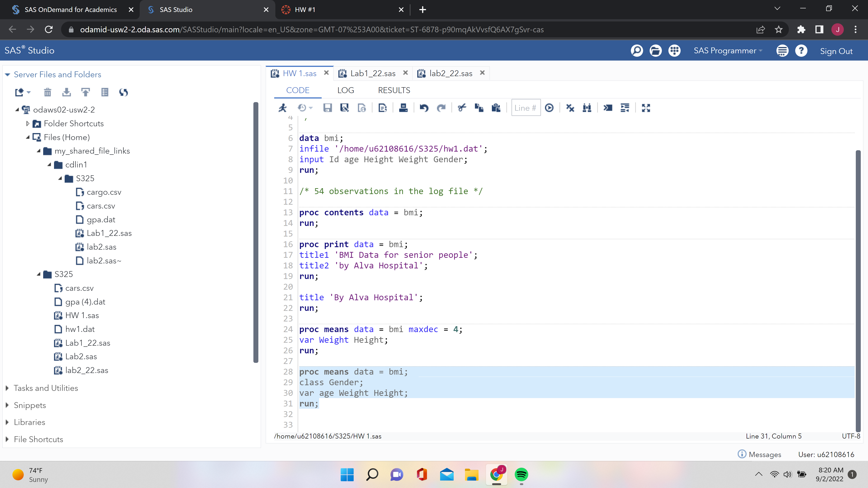The width and height of the screenshot is (868, 488).
Task: Expand Folder Shortcuts tree node
Action: tap(28, 124)
